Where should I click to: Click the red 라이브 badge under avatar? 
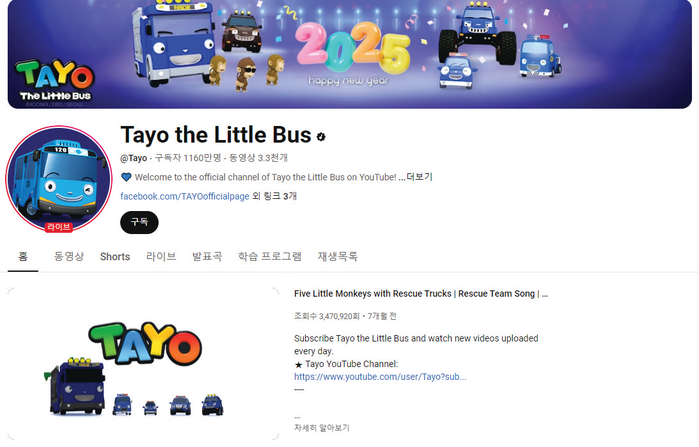click(x=58, y=227)
